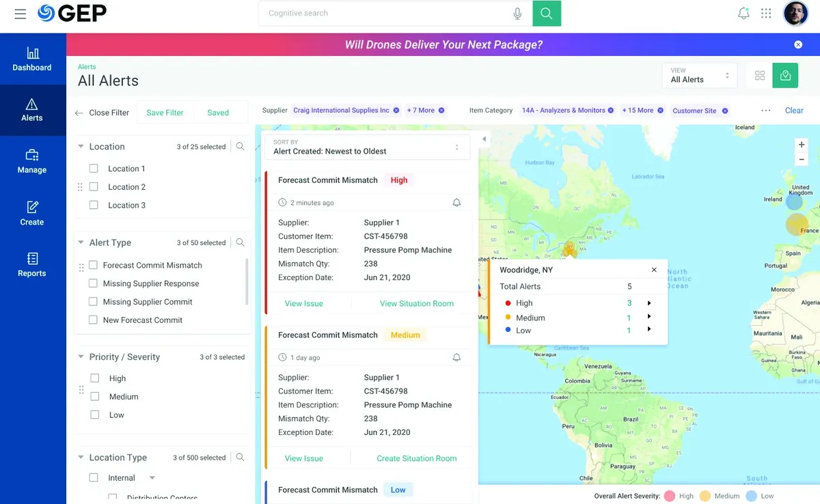Clear all applied filters
Screen dimensions: 820x504
[794, 111]
